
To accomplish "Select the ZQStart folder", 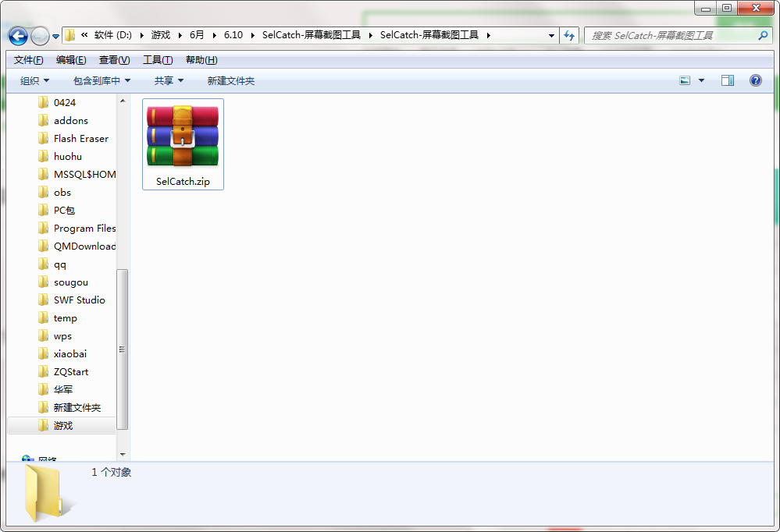I will tap(70, 372).
